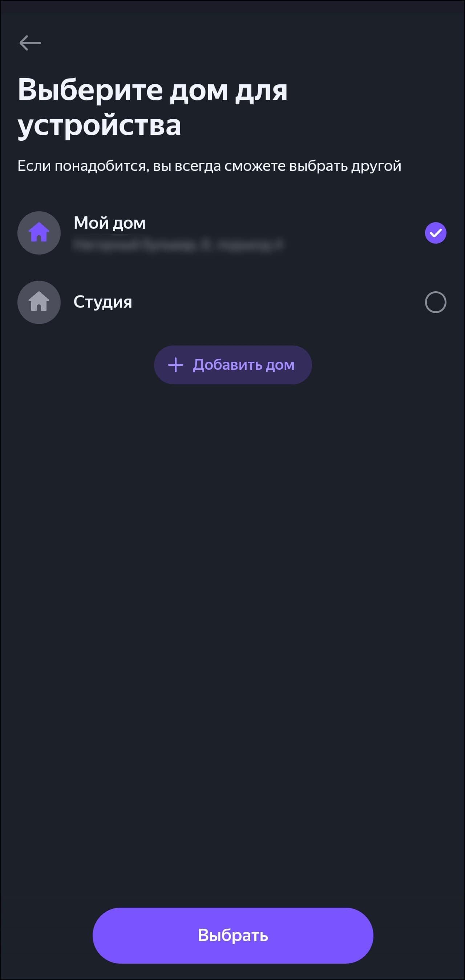Image resolution: width=465 pixels, height=980 pixels.
Task: Click the word другой in the subtitle
Action: click(x=376, y=166)
